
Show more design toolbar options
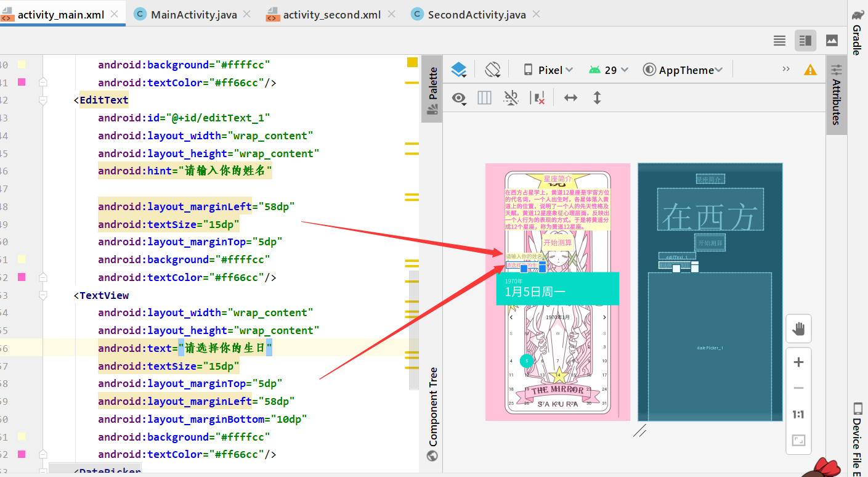point(786,69)
